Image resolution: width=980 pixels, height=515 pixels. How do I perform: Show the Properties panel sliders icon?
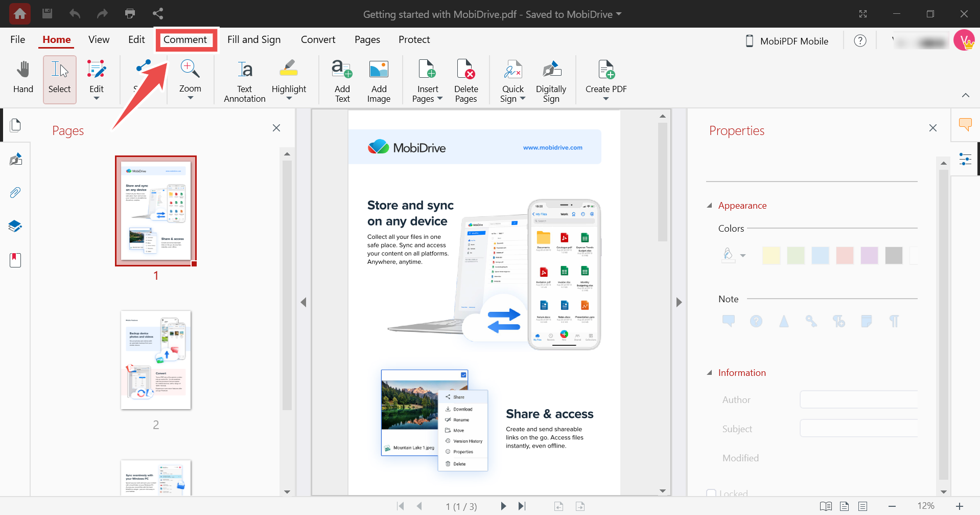tap(965, 159)
